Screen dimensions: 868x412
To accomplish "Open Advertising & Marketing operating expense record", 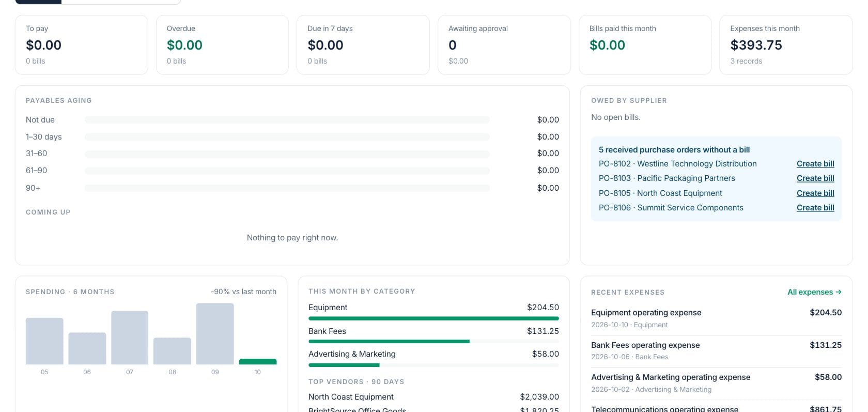I will click(x=716, y=383).
